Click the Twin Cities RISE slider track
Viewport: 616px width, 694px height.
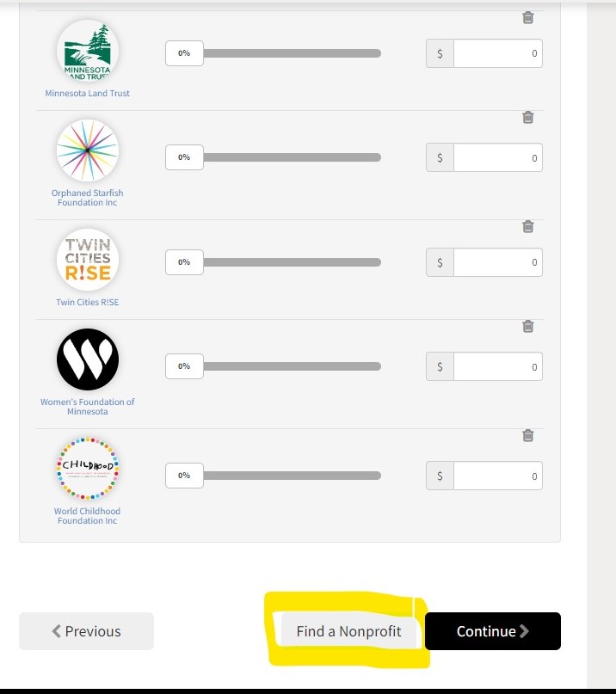coord(293,262)
